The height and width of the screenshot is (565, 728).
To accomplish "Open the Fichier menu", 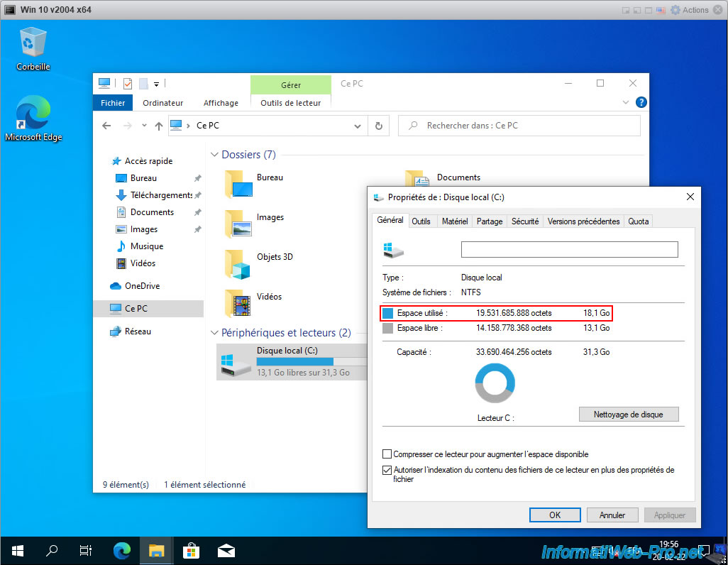I will [x=113, y=103].
